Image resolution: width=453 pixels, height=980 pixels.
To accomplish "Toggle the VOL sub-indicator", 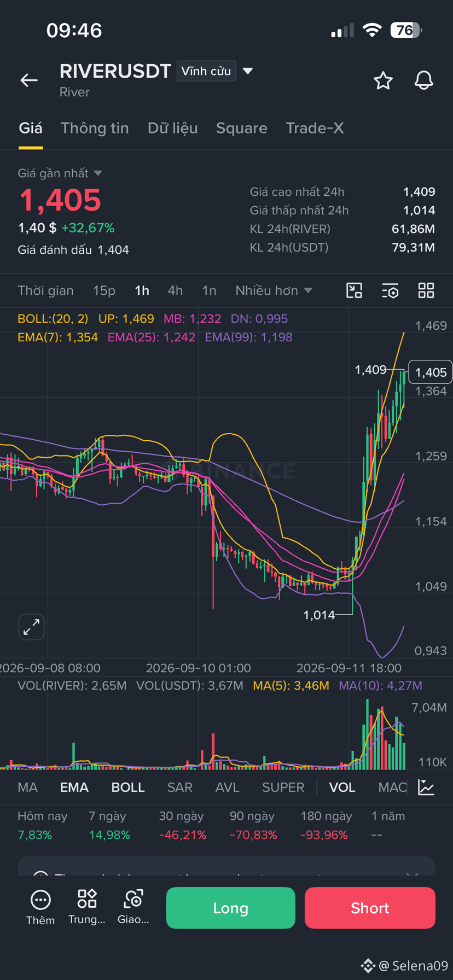I will [x=342, y=787].
